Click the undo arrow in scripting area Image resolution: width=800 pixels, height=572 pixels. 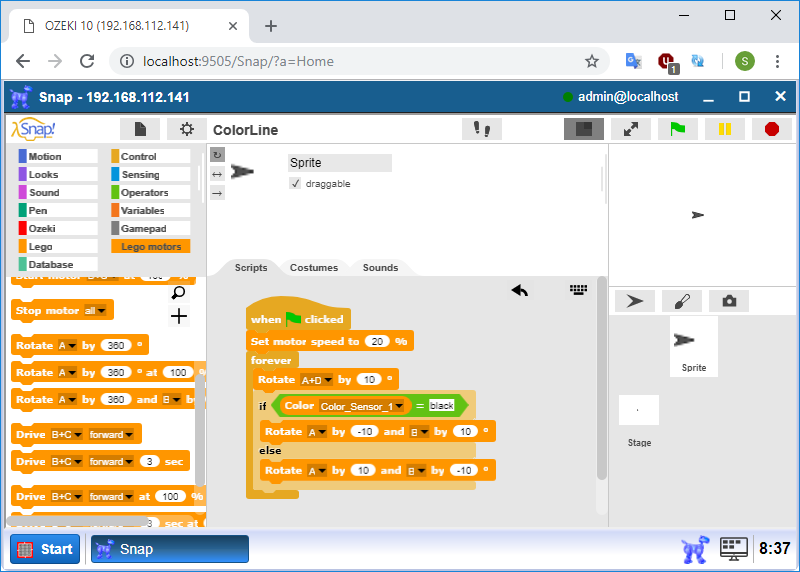point(520,290)
